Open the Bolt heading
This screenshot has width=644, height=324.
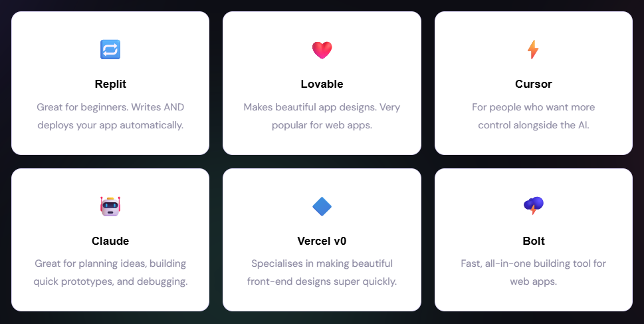(x=533, y=241)
